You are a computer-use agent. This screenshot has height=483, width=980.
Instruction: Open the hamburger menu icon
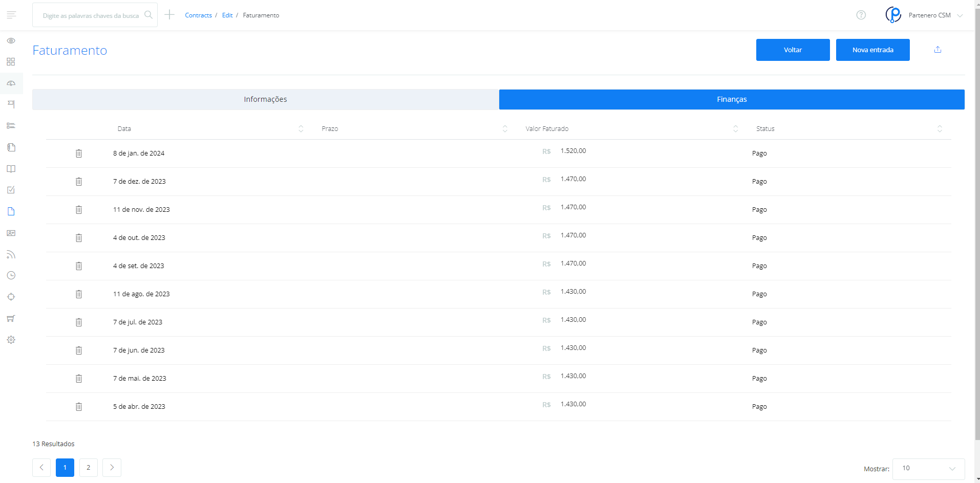11,15
